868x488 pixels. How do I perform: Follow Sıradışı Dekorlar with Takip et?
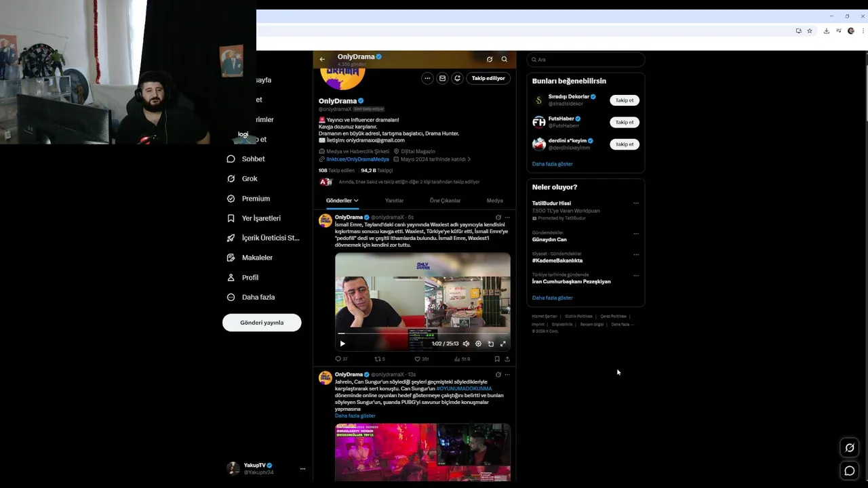pyautogui.click(x=625, y=100)
